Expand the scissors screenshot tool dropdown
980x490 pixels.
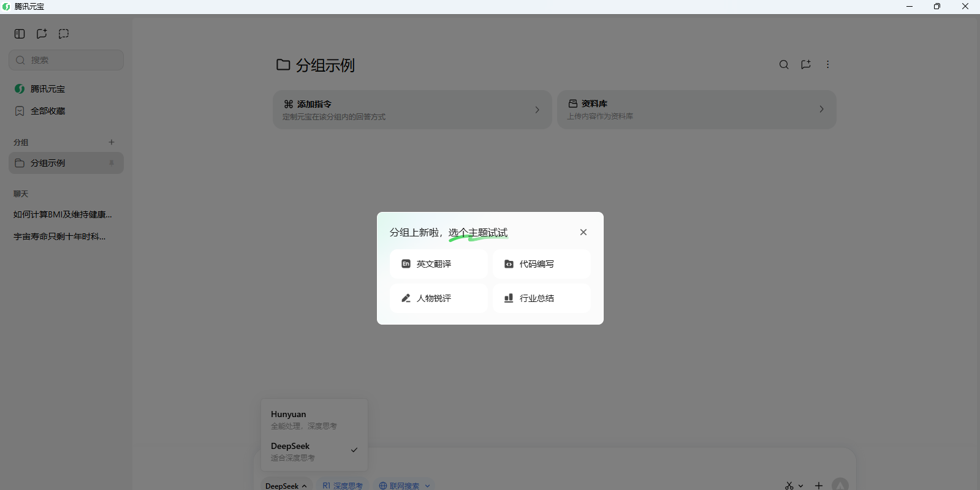pyautogui.click(x=800, y=486)
